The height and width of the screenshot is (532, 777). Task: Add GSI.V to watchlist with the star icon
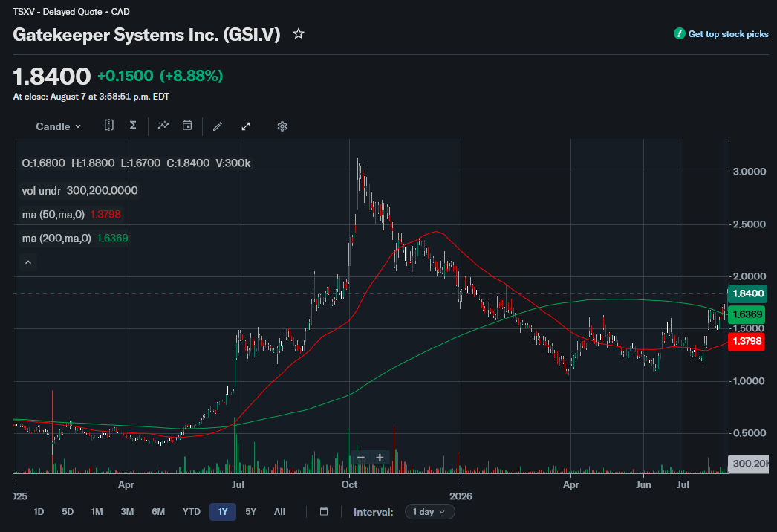point(299,34)
